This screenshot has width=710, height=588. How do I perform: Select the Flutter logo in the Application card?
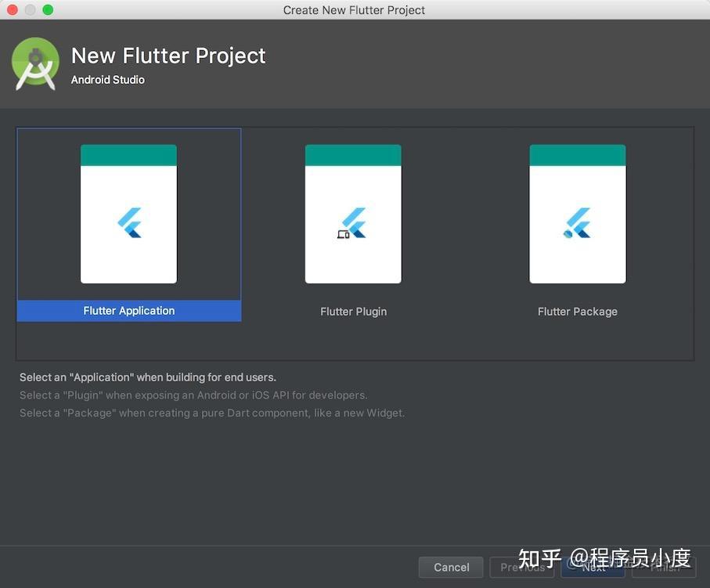tap(128, 222)
